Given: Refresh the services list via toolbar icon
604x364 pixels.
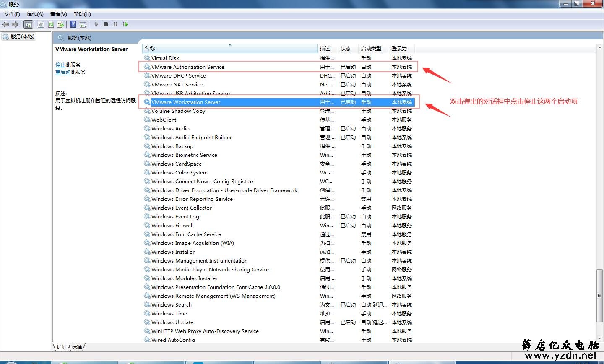Looking at the screenshot, I should [51, 24].
